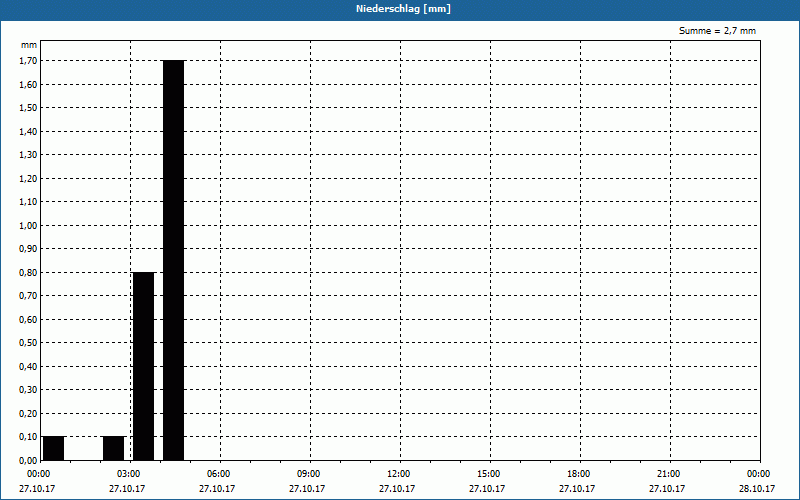Click the 0,80 y-axis label

point(28,272)
